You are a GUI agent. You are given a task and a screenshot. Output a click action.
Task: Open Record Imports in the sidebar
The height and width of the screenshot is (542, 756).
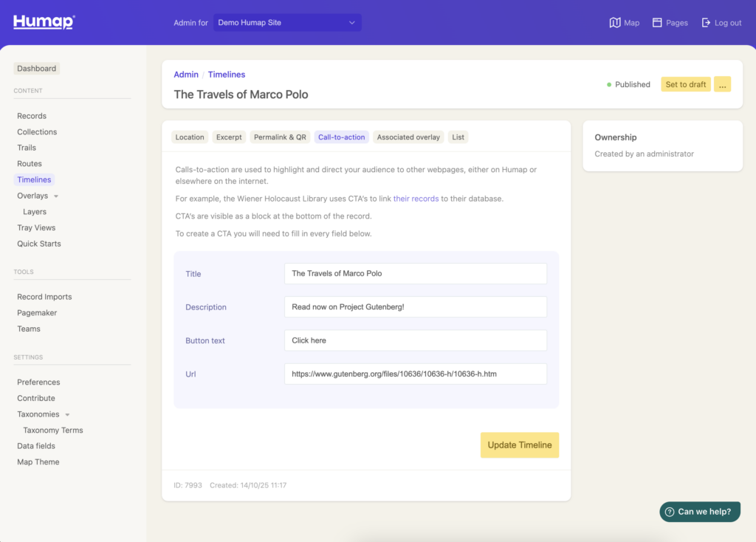click(44, 297)
